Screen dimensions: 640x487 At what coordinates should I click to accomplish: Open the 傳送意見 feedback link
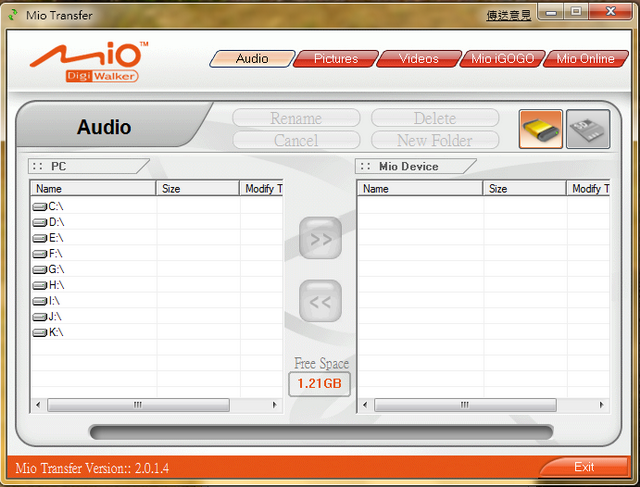509,16
